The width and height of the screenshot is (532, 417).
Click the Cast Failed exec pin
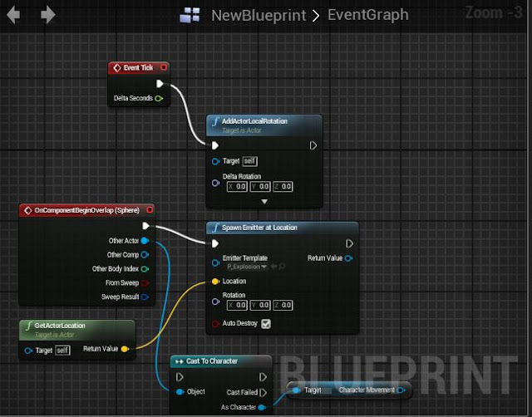[x=263, y=393]
